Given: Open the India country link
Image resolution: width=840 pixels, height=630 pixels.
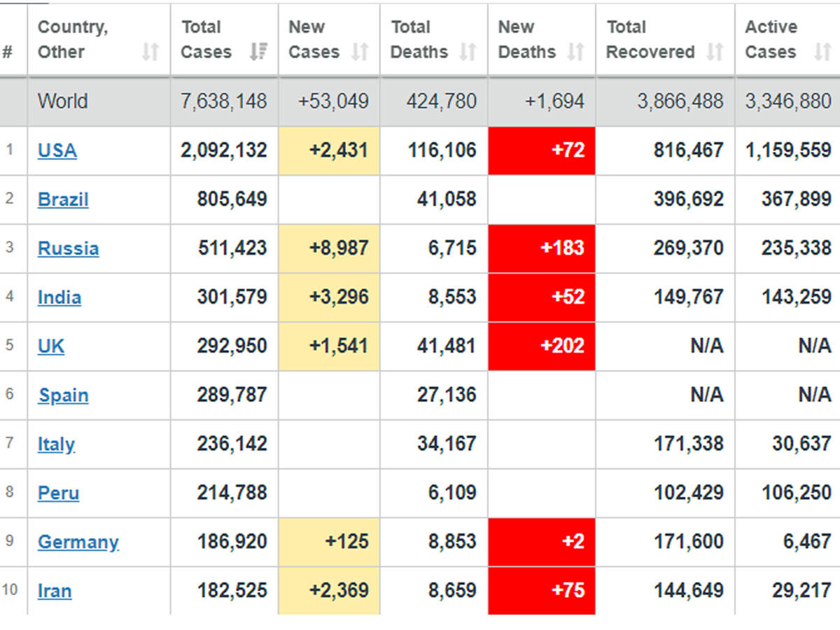Looking at the screenshot, I should [59, 297].
